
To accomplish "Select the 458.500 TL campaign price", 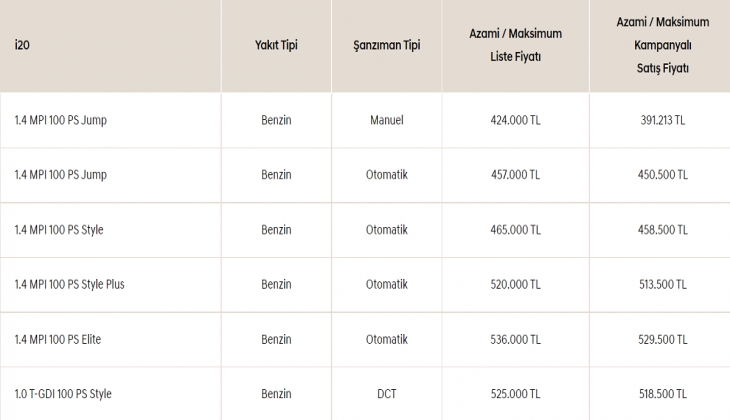I will (662, 230).
